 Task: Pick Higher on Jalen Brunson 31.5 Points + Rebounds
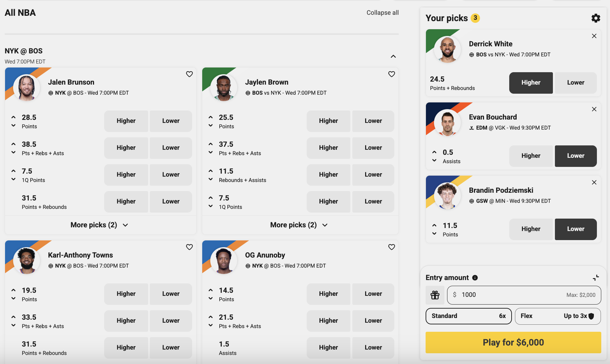126,201
